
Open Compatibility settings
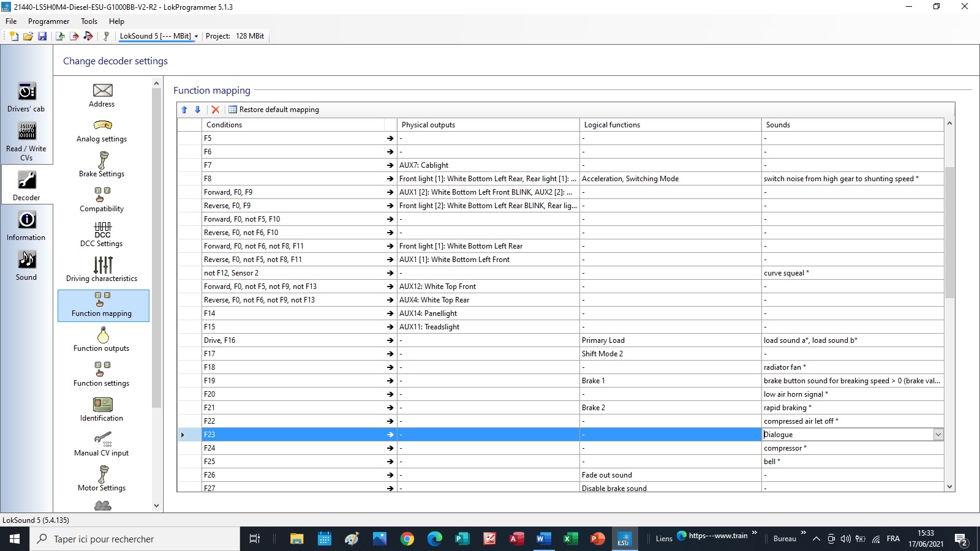[102, 200]
